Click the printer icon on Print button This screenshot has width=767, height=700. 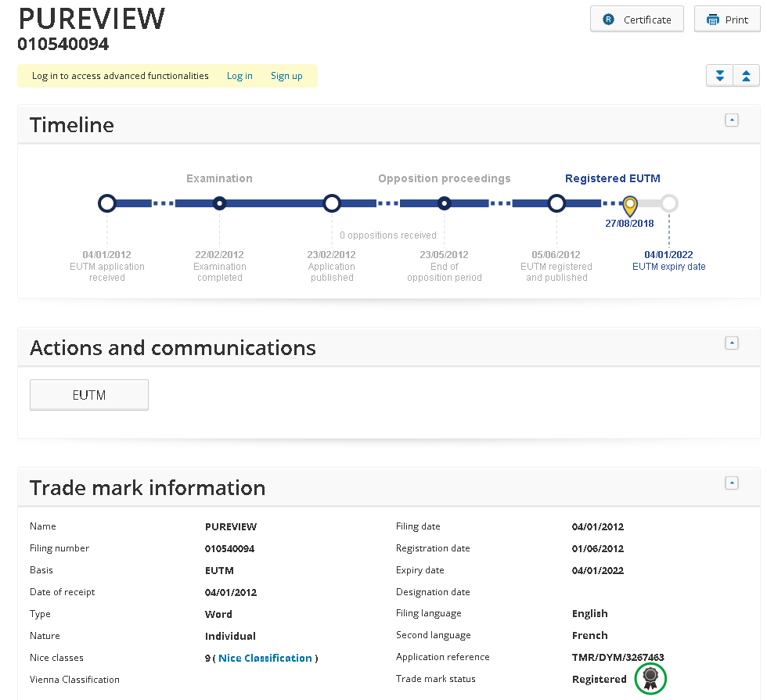click(x=713, y=20)
